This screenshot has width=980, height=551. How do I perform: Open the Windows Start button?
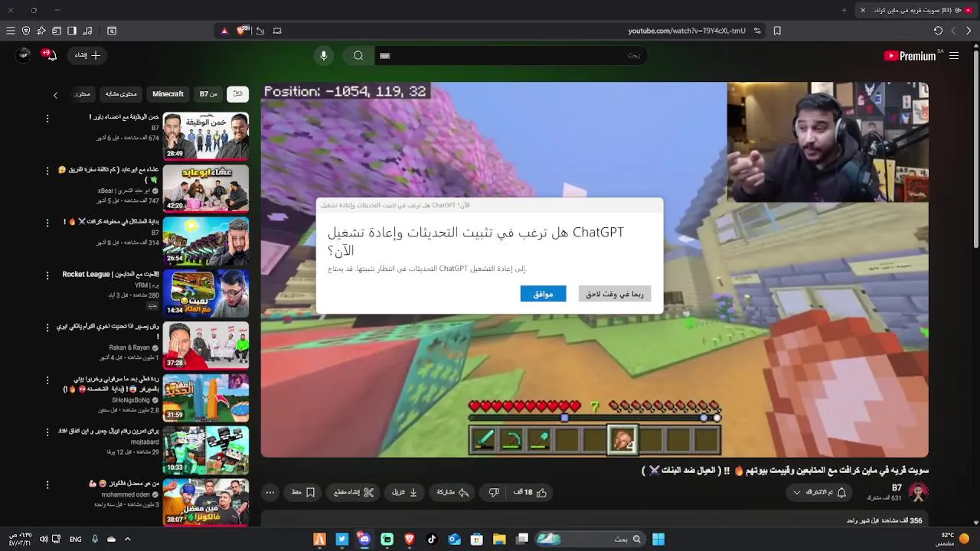pos(658,539)
